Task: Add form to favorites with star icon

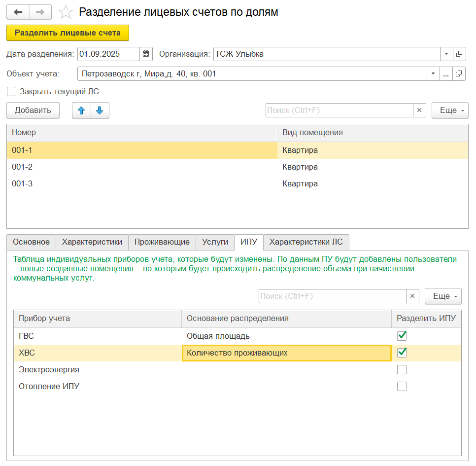Action: 66,12
